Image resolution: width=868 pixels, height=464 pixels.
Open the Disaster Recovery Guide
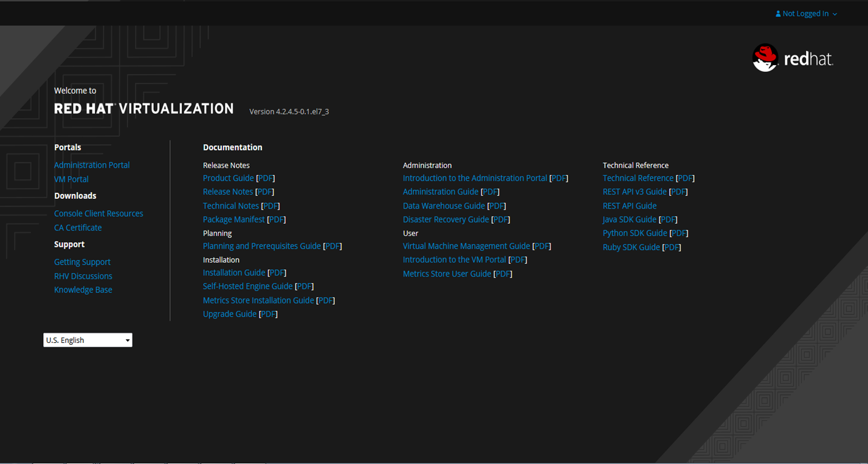click(x=446, y=219)
